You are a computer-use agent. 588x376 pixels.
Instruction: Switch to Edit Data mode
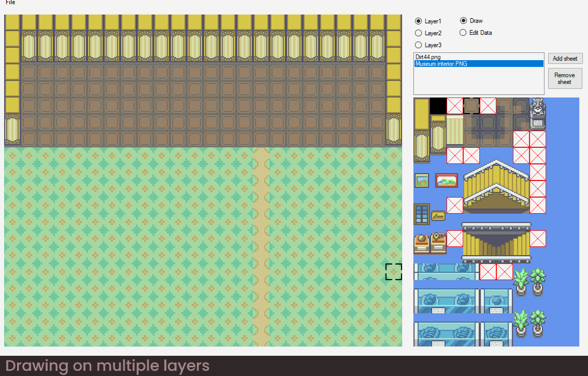pyautogui.click(x=463, y=33)
